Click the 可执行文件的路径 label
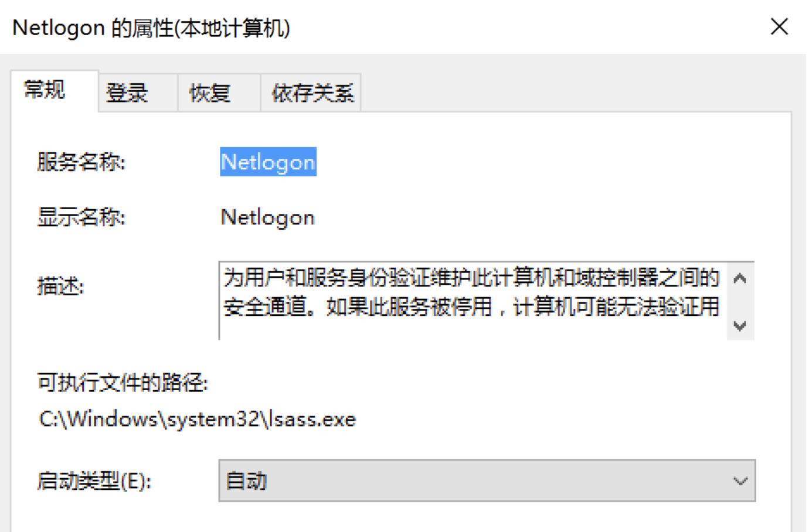809x532 pixels. [x=123, y=383]
